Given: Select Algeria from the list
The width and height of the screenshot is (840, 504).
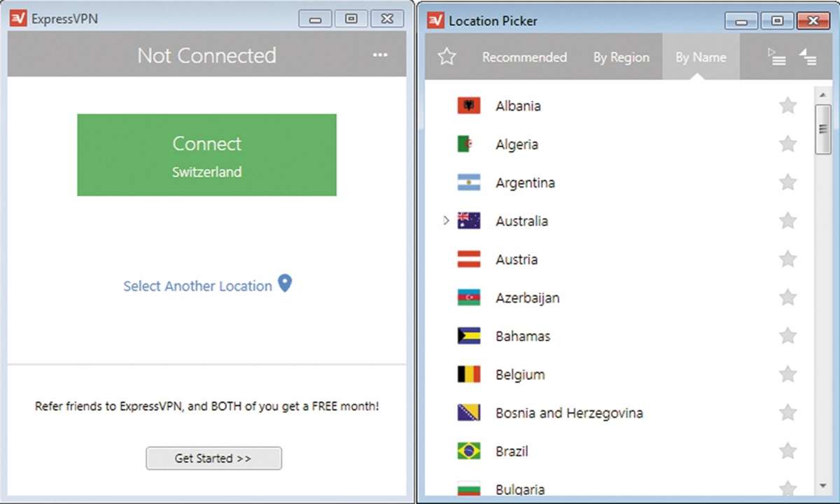Looking at the screenshot, I should click(x=517, y=144).
